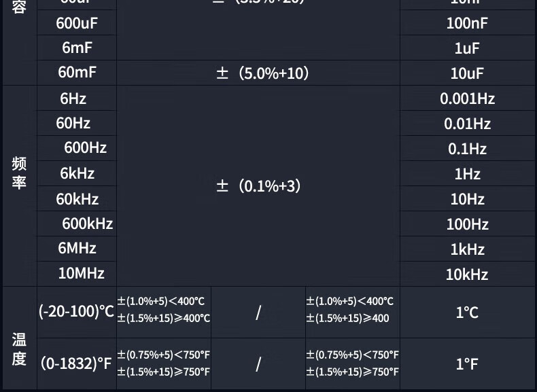Click the 600uF capacitance range cell
537x392 pixels.
click(x=76, y=23)
